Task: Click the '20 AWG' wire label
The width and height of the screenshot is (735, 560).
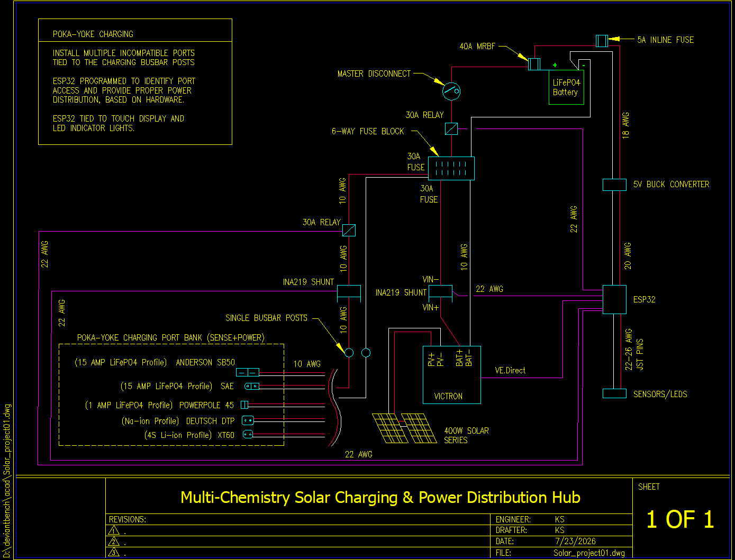Action: [628, 256]
